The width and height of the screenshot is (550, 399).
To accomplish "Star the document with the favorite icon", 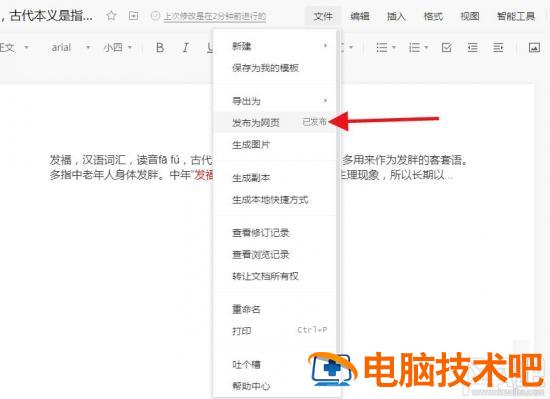I will click(111, 16).
